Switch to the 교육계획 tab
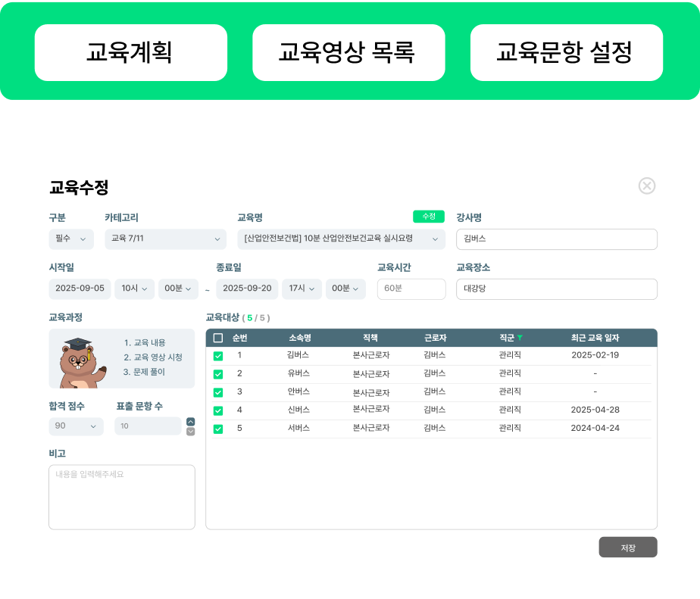The image size is (700, 599). (130, 52)
